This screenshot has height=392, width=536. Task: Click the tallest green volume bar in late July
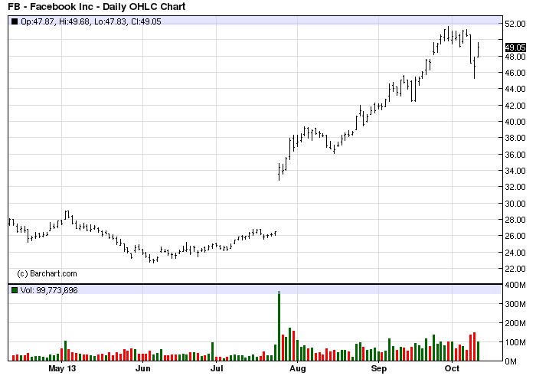[x=279, y=326]
